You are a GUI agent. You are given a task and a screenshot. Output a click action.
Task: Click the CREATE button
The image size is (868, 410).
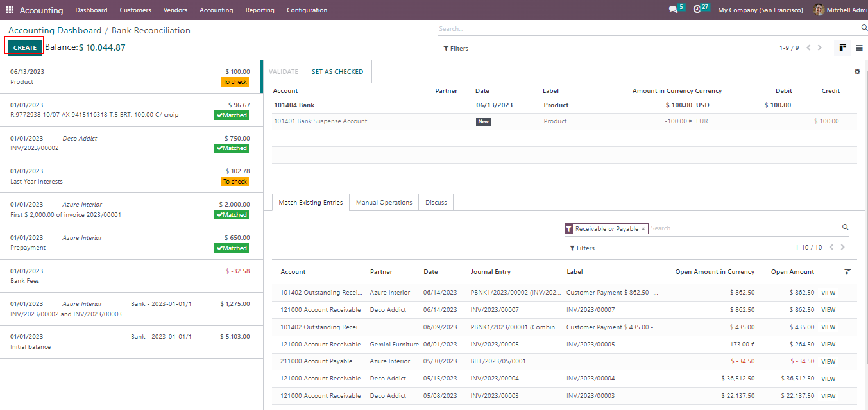[x=25, y=48]
